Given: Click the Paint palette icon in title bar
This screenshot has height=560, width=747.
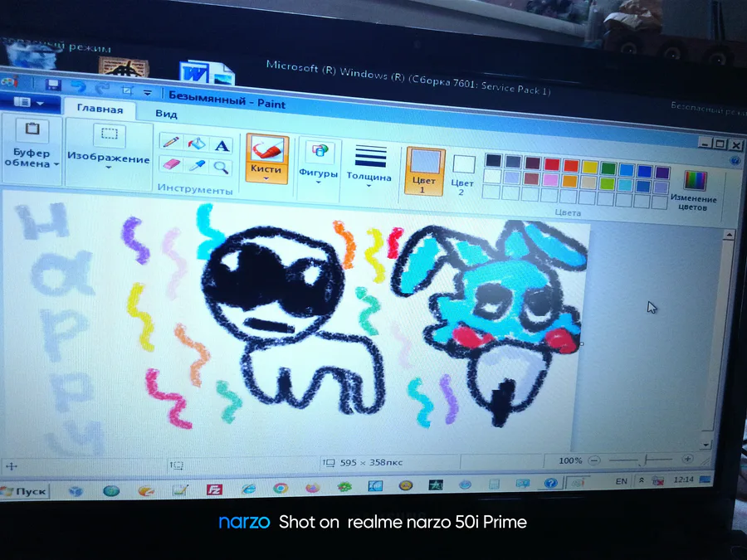Looking at the screenshot, I should coord(11,81).
